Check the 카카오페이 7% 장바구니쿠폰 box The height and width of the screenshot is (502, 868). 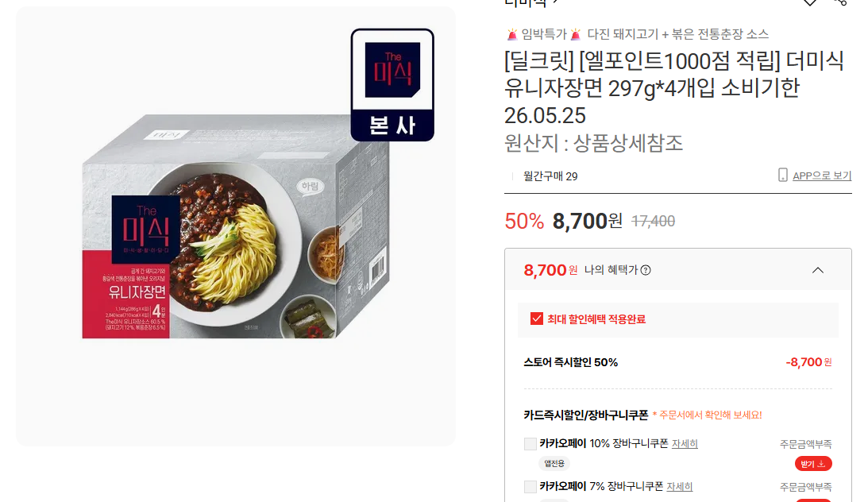click(530, 486)
